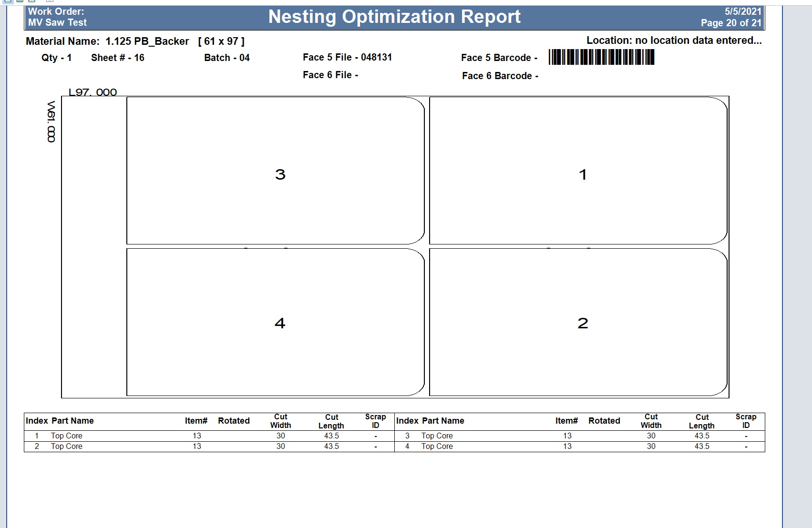812x528 pixels.
Task: Click the left table 'Scrap ID' header
Action: click(x=376, y=421)
